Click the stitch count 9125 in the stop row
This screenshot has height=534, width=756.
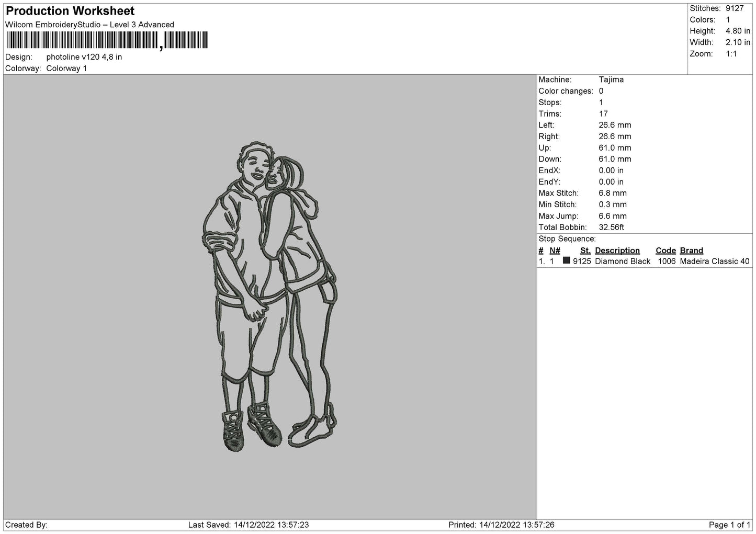click(582, 262)
